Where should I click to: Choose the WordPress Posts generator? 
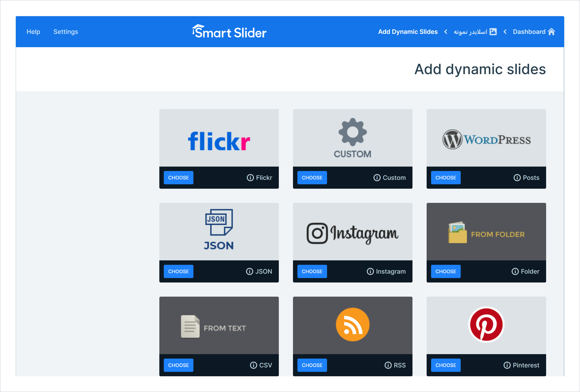446,178
